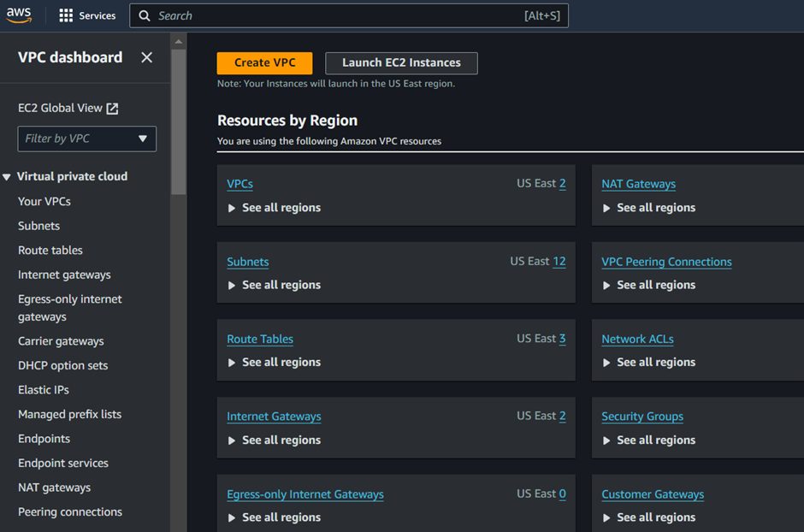Open the NAT Gateways card link
Screen dimensions: 804x532
638,184
